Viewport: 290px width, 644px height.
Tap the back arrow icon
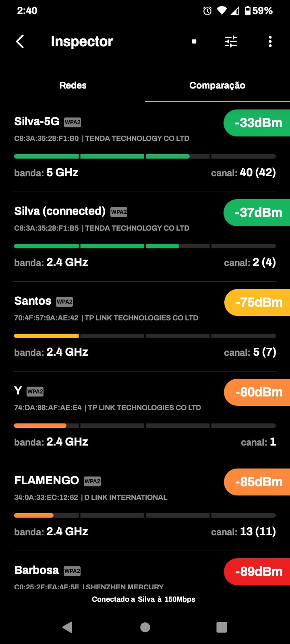[x=20, y=41]
